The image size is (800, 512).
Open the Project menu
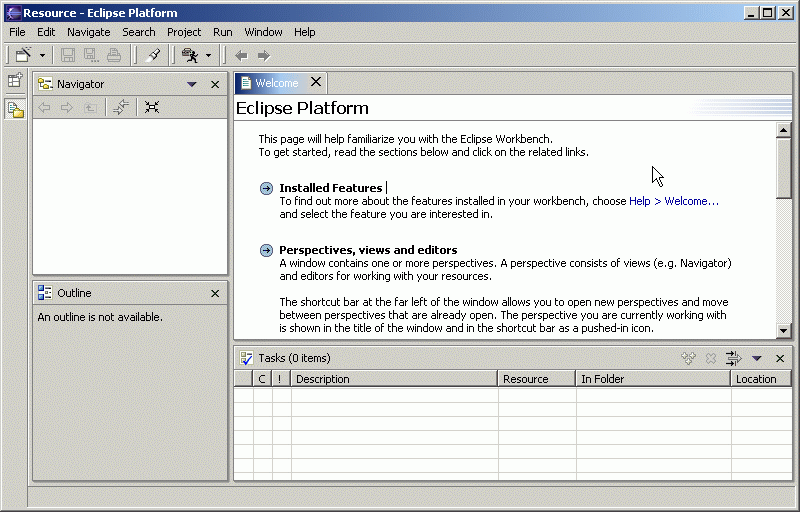[184, 32]
